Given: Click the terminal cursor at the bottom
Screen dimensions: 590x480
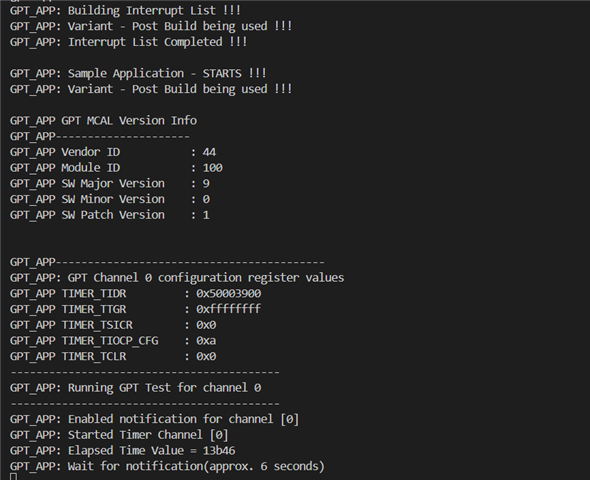Looking at the screenshot, I should [14, 477].
